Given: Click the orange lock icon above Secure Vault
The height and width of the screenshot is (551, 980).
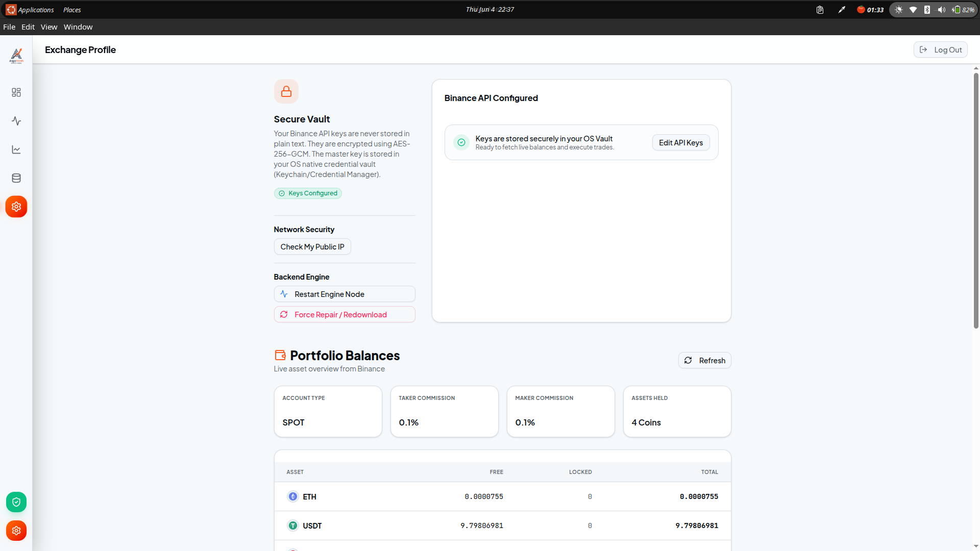Looking at the screenshot, I should [286, 91].
